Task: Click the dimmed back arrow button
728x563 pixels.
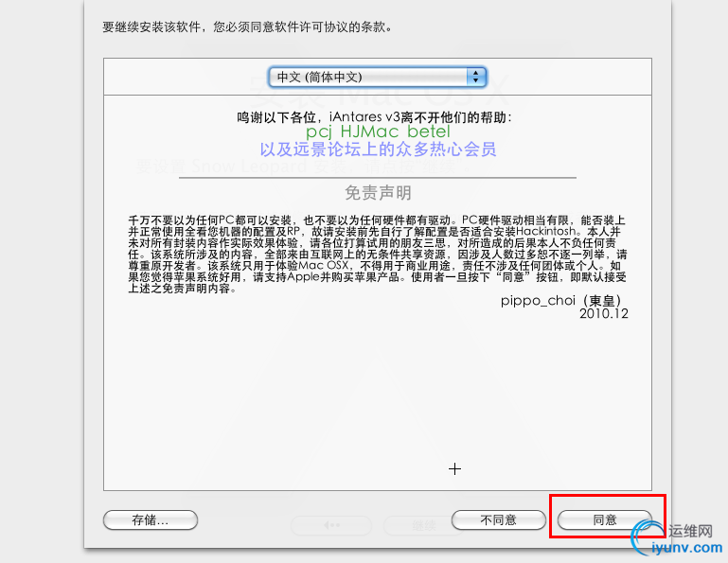Action: [331, 525]
